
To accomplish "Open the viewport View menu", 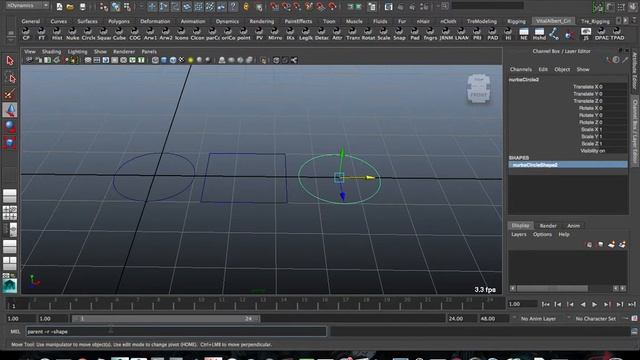I will [30, 52].
